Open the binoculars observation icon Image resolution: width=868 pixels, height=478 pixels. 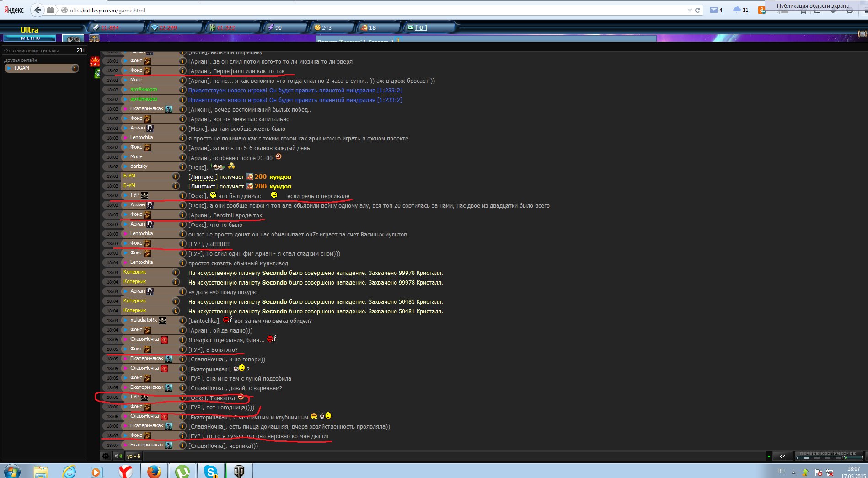click(73, 38)
